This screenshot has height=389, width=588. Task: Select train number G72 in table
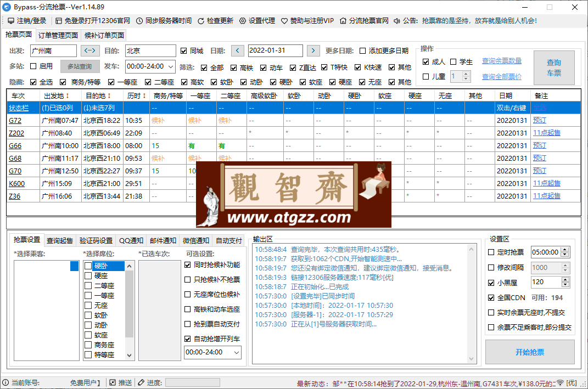point(15,121)
